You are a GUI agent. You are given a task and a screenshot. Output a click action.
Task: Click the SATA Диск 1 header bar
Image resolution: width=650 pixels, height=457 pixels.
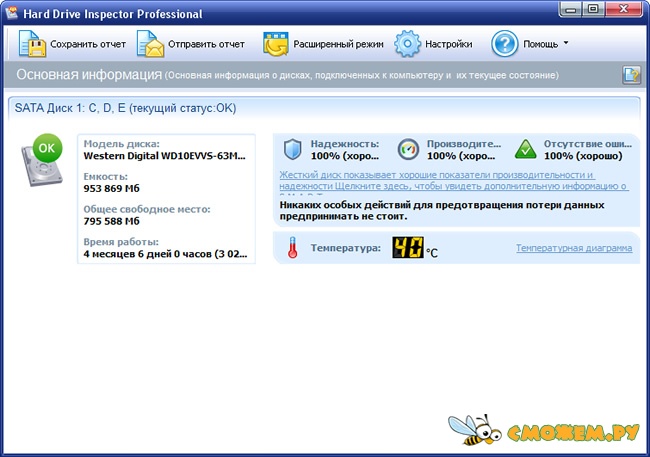(x=324, y=109)
